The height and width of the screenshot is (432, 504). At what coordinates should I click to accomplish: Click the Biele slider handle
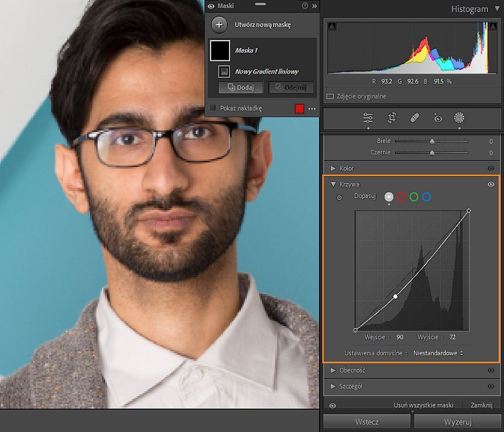click(x=432, y=141)
